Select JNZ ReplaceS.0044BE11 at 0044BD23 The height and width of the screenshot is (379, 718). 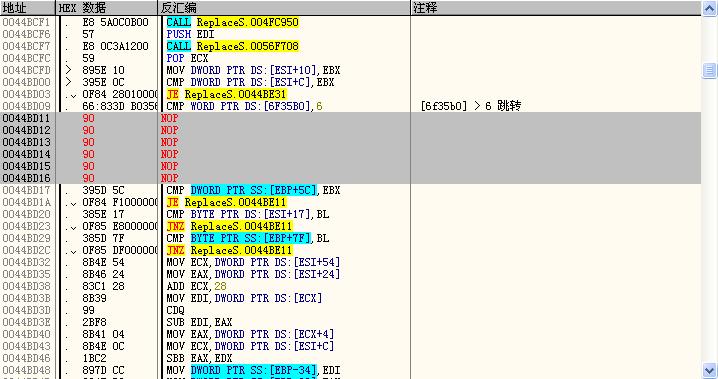point(229,226)
